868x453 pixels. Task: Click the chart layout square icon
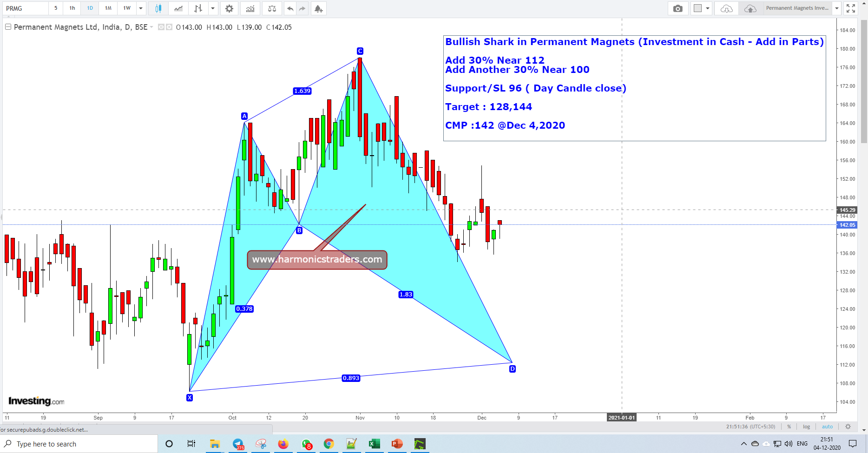tap(697, 8)
